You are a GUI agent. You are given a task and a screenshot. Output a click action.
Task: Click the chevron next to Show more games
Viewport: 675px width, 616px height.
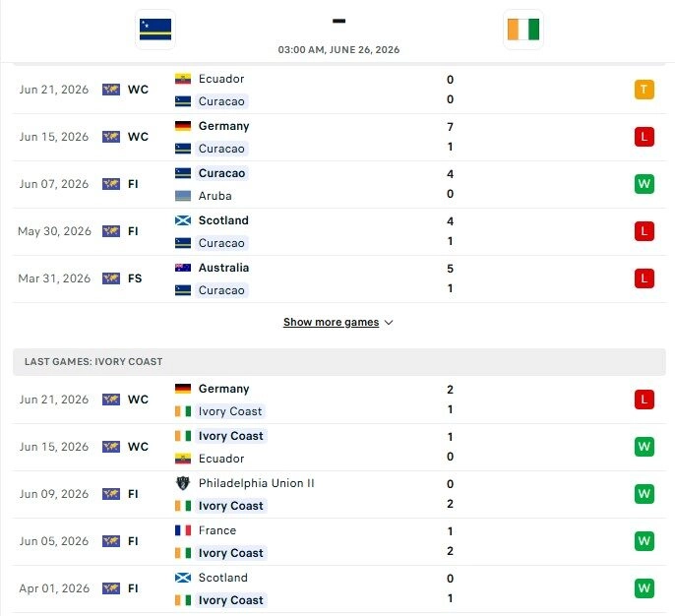pyautogui.click(x=389, y=323)
